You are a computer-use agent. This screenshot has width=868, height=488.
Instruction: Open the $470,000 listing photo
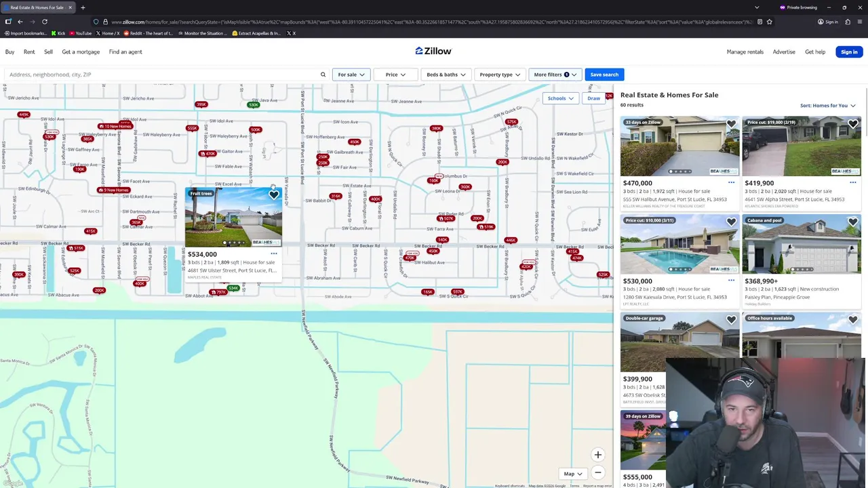click(679, 146)
